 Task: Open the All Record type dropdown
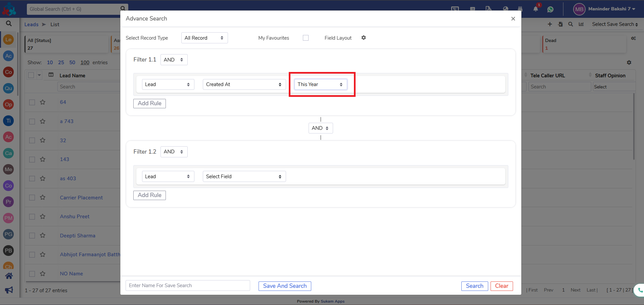click(x=204, y=38)
